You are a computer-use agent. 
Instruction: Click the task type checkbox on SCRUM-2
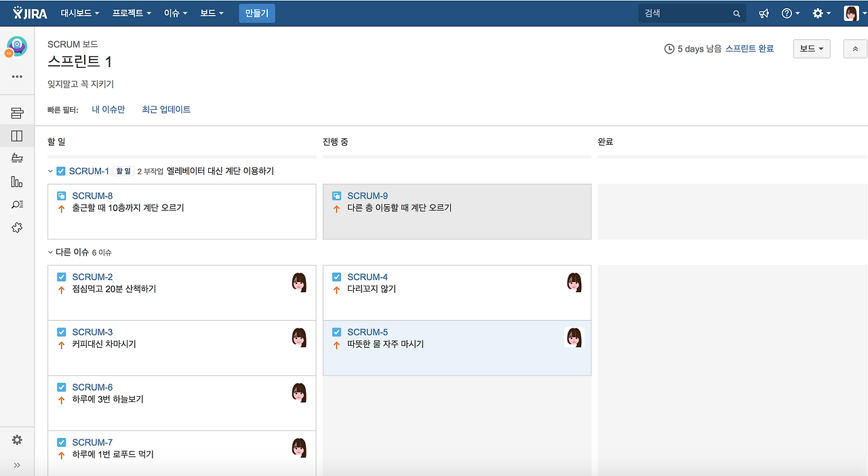[62, 277]
